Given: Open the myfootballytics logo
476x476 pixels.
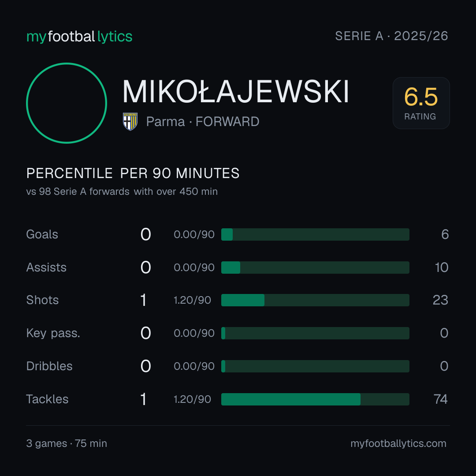Looking at the screenshot, I should (79, 37).
